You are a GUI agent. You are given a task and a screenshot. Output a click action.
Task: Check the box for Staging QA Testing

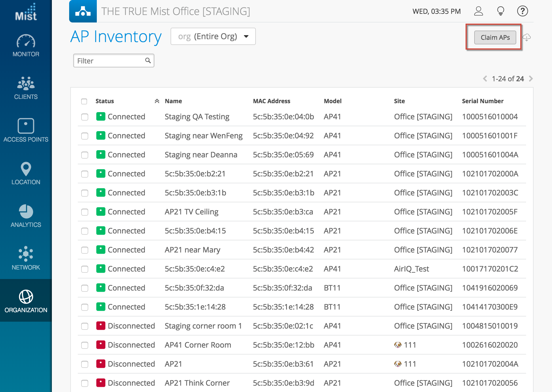(x=85, y=117)
